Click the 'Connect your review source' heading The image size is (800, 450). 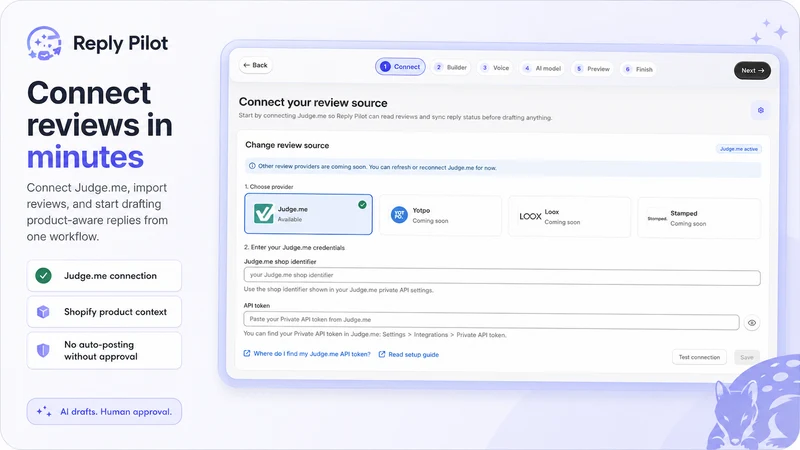(313, 103)
